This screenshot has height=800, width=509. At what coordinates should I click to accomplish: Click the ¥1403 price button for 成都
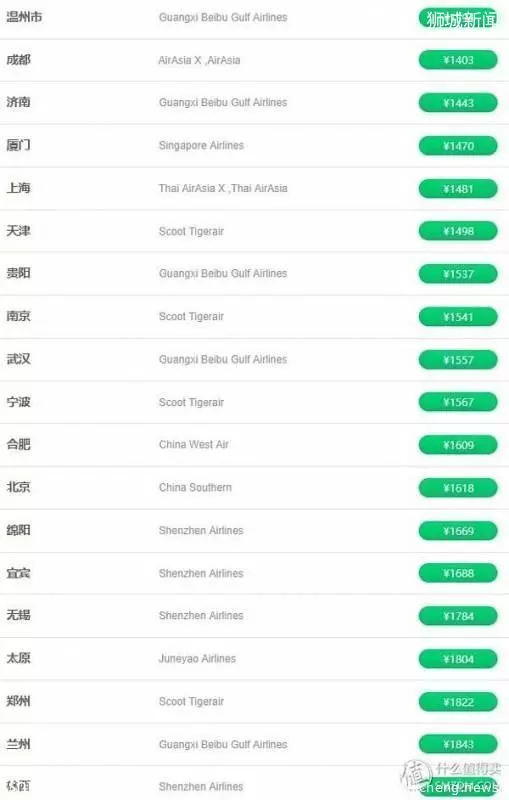point(458,60)
